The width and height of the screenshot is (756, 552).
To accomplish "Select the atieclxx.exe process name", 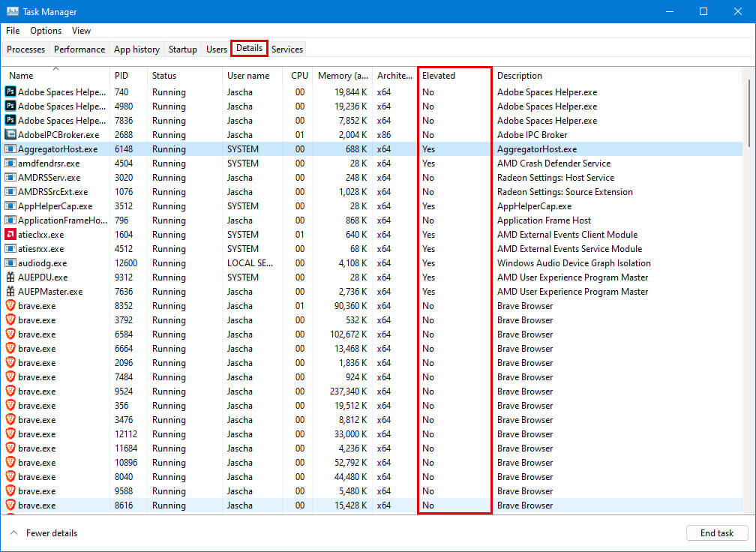I will point(41,235).
